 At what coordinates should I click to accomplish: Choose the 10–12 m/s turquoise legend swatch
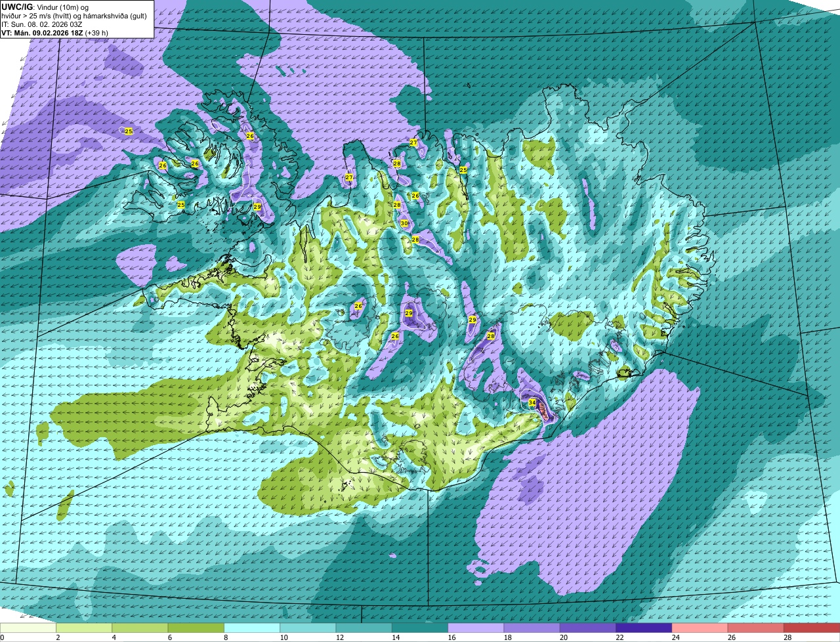click(308, 628)
